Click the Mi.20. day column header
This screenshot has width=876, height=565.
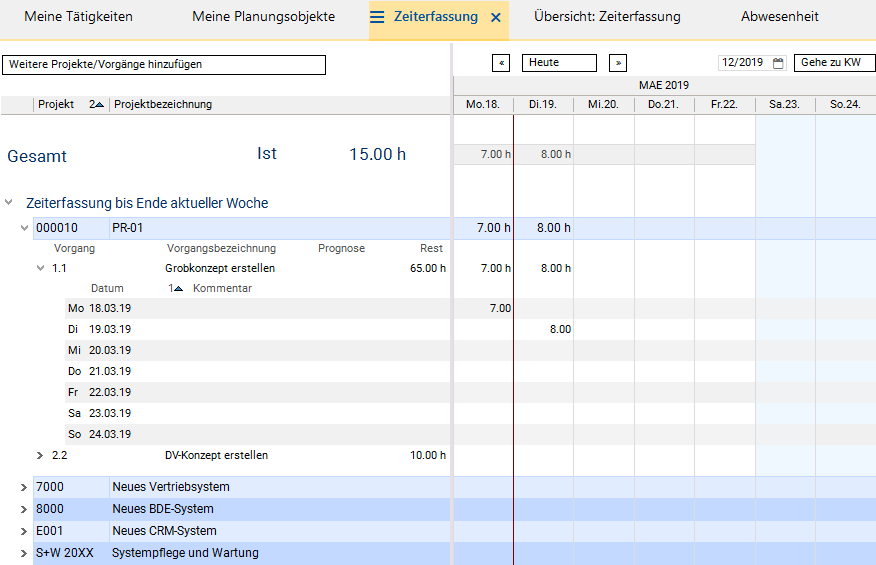pos(603,105)
